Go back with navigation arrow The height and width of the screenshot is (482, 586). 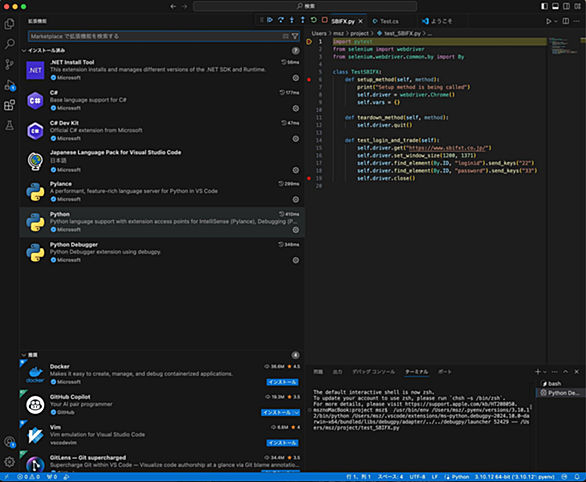pyautogui.click(x=173, y=6)
